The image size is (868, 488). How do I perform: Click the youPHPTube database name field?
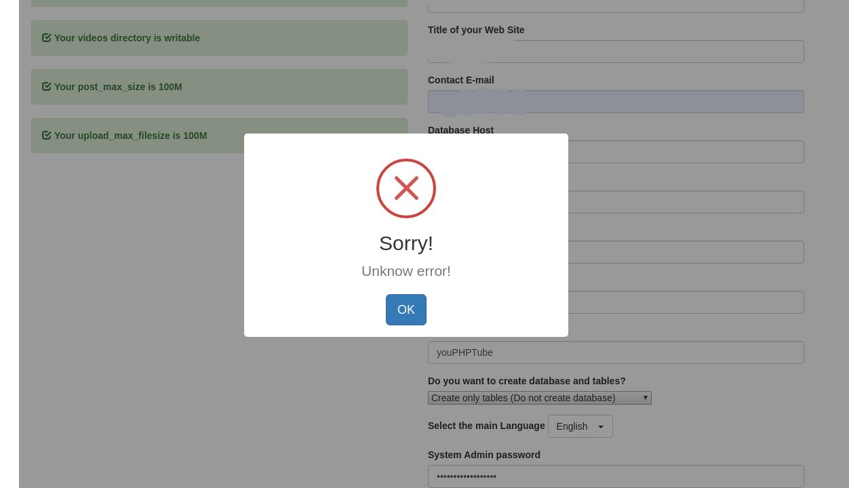pos(616,352)
